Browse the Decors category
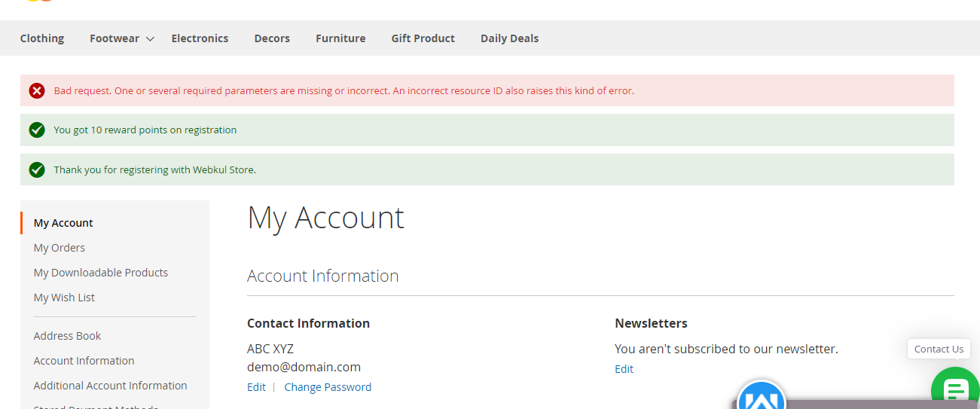Image resolution: width=980 pixels, height=409 pixels. (x=272, y=38)
